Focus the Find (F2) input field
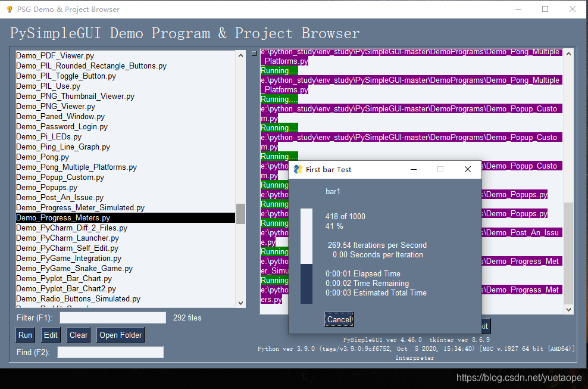The height and width of the screenshot is (389, 588). point(110,352)
